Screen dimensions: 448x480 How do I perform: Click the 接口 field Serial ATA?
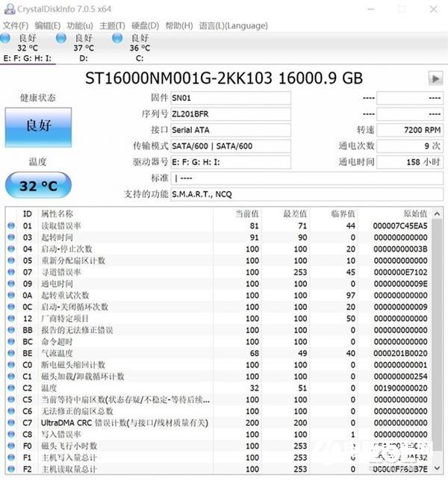click(x=230, y=130)
